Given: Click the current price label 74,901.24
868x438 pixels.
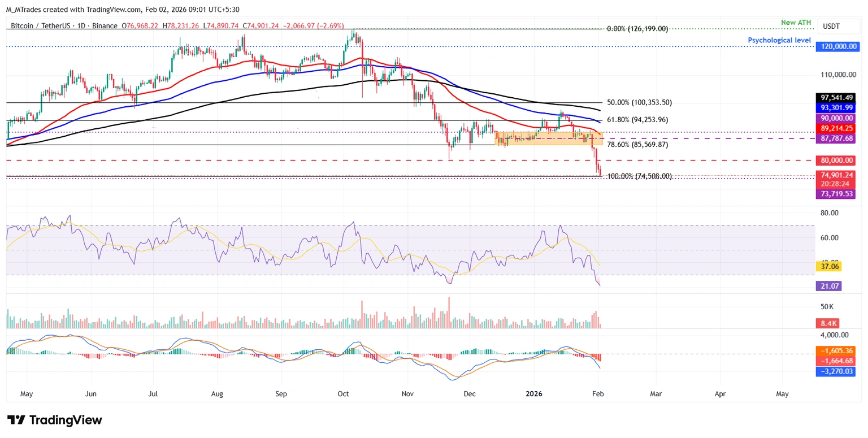Looking at the screenshot, I should pyautogui.click(x=836, y=175).
